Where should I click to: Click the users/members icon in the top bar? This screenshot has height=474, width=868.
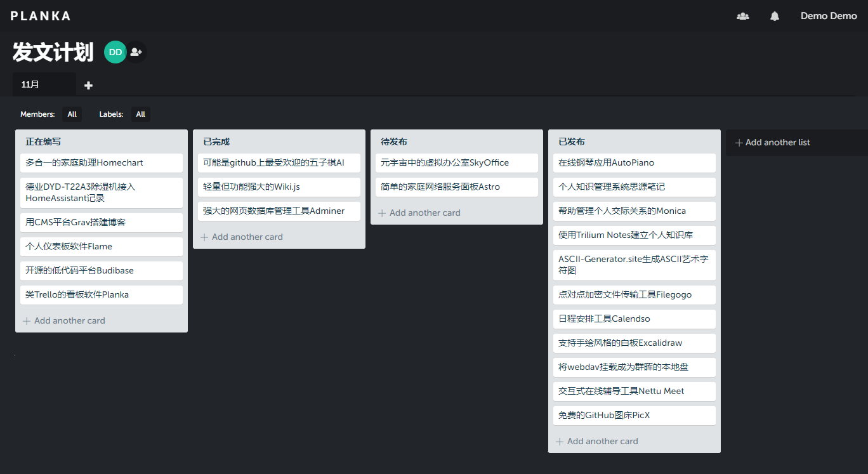pyautogui.click(x=742, y=15)
